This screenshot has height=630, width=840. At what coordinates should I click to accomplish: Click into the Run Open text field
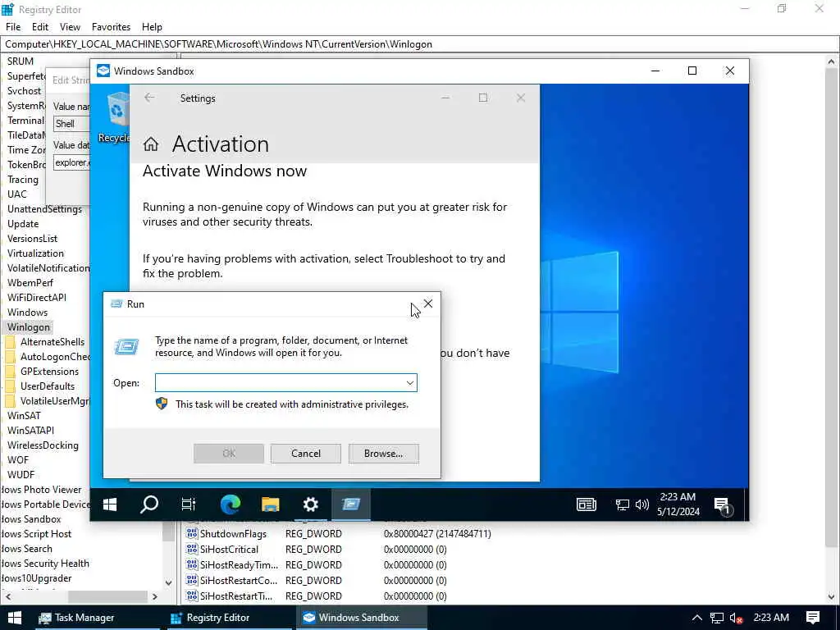point(279,383)
